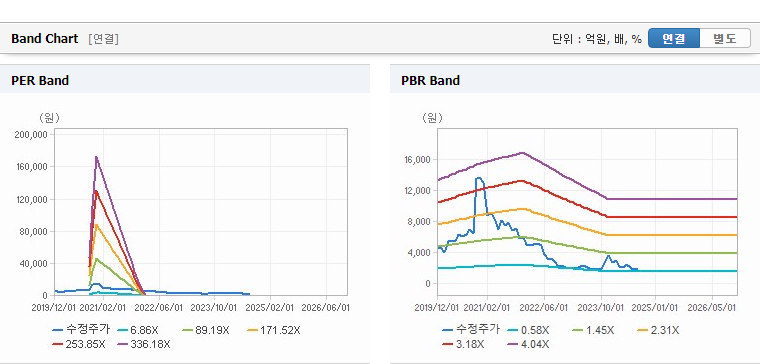Click 2025/02/01 date on PER chart axis
This screenshot has width=760, height=364.
click(x=270, y=308)
